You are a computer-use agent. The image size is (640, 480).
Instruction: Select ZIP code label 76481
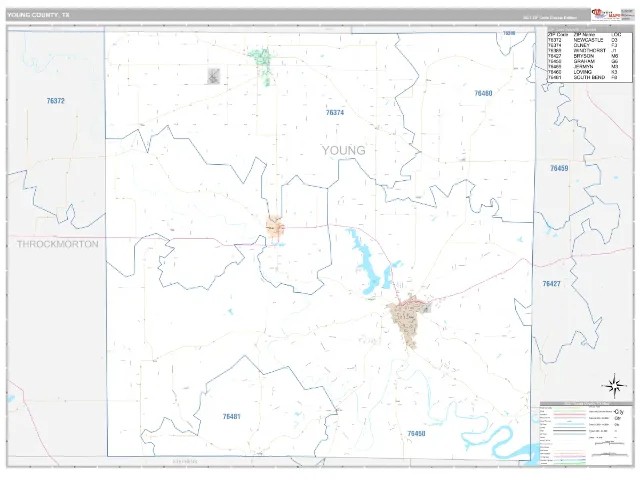pos(231,416)
